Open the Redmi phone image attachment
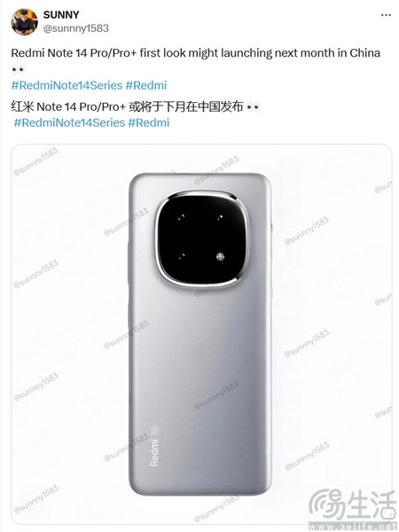This screenshot has width=399, height=532. pos(201,334)
